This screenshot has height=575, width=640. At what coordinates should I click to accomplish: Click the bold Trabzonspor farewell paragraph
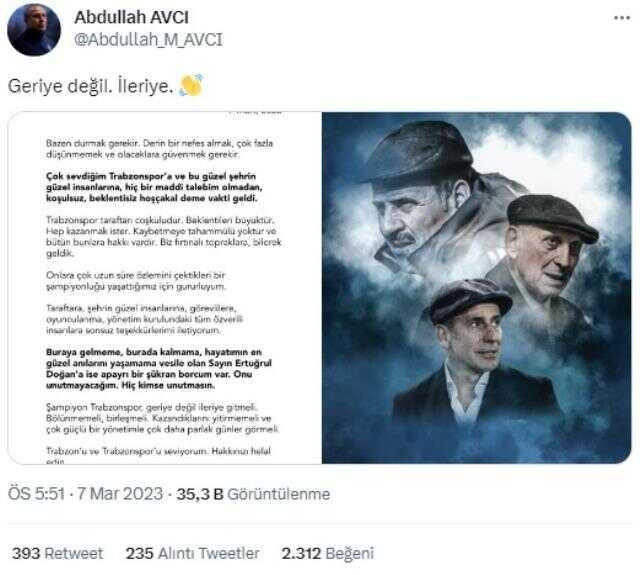[x=154, y=187]
